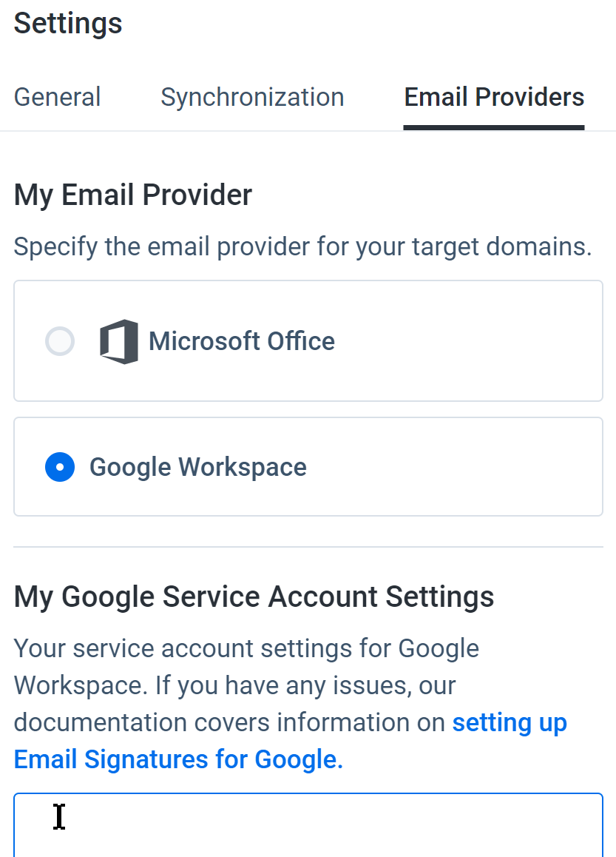Click the My Email Provider heading

pyautogui.click(x=132, y=195)
